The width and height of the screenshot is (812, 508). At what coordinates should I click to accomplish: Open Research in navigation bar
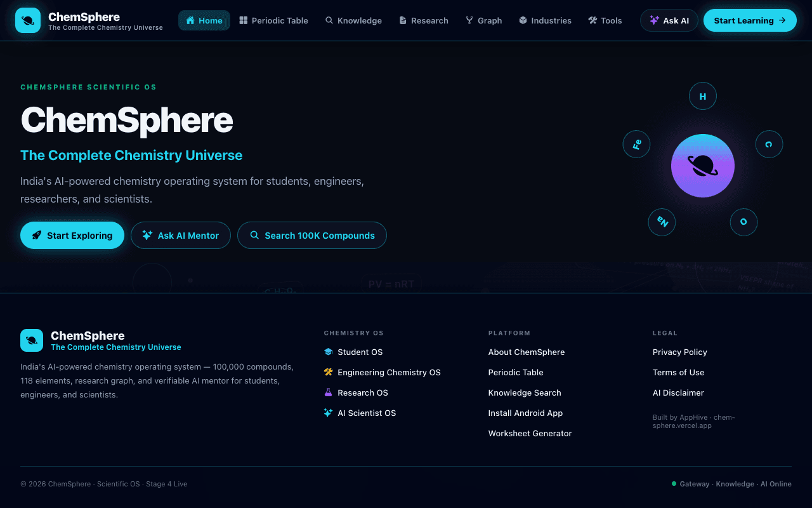423,20
